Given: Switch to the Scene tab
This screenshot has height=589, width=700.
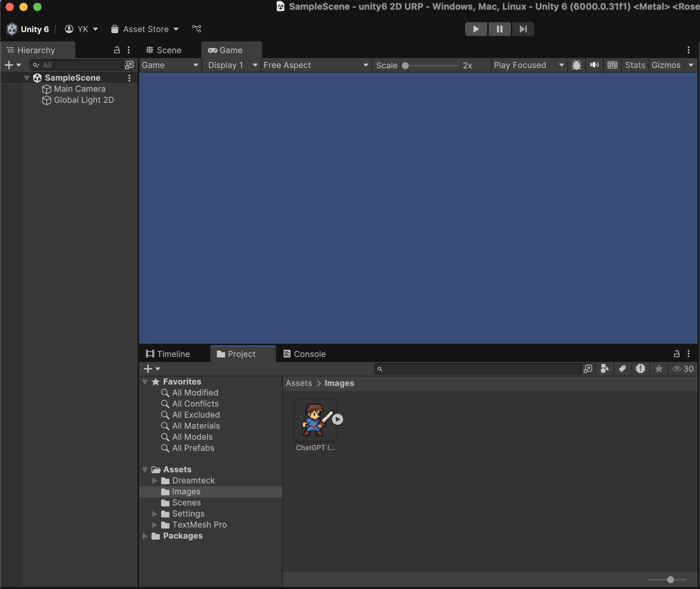Looking at the screenshot, I should coord(164,50).
